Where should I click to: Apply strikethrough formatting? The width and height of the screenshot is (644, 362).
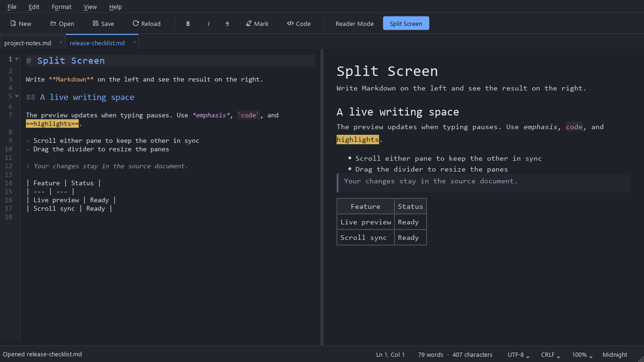[227, 24]
